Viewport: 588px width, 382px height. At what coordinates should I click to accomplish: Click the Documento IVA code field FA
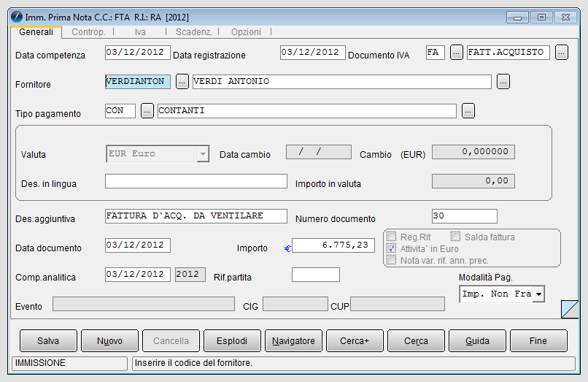coord(436,53)
